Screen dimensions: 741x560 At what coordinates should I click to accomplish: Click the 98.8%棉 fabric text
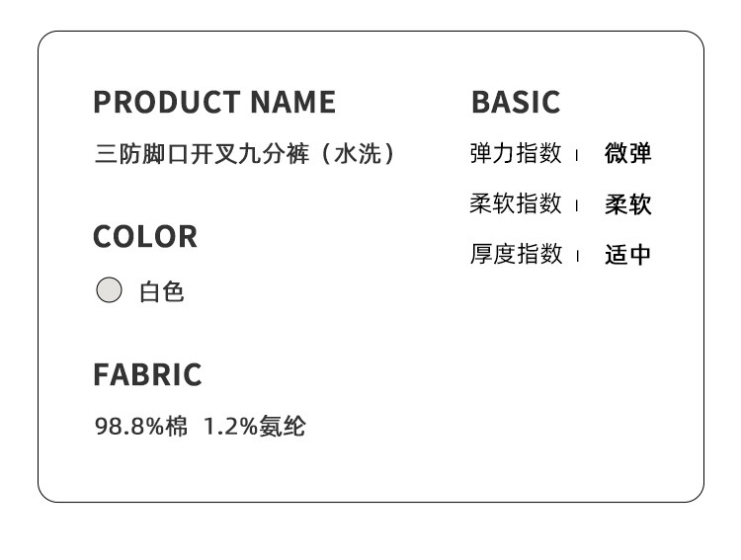141,427
